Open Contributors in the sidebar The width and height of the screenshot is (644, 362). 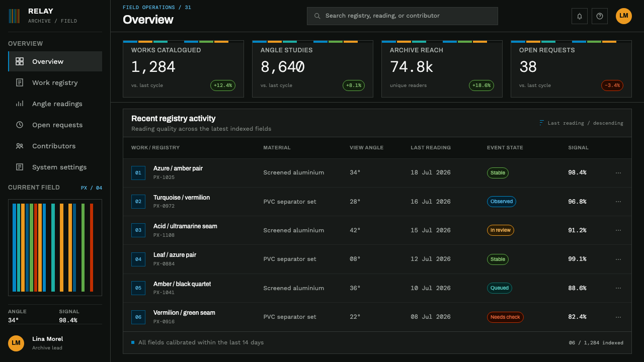55,146
